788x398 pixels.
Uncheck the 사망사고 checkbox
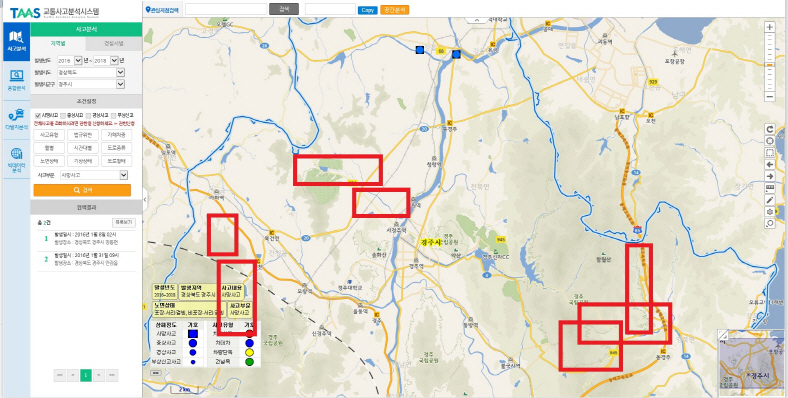(37, 115)
